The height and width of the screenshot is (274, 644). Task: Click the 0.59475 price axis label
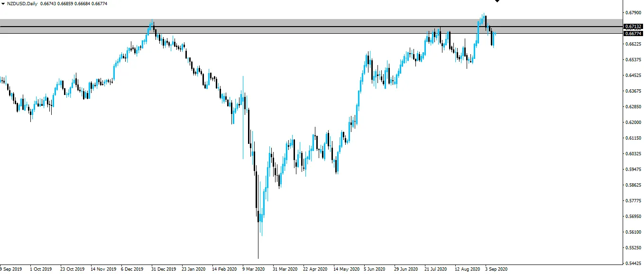point(634,169)
